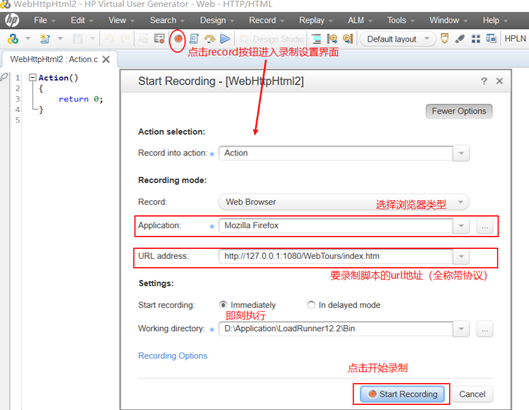Click the four-squares grid icon
The image size is (529, 410).
click(476, 39)
